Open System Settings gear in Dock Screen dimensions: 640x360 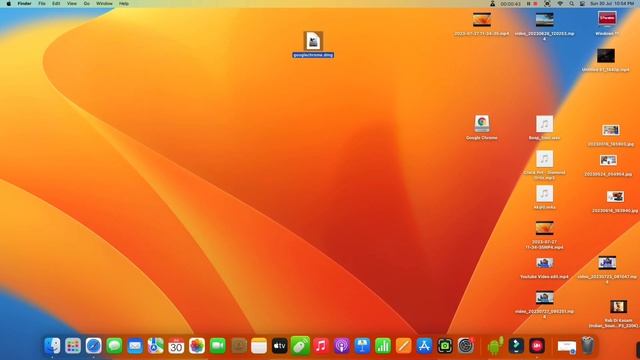pyautogui.click(x=466, y=346)
